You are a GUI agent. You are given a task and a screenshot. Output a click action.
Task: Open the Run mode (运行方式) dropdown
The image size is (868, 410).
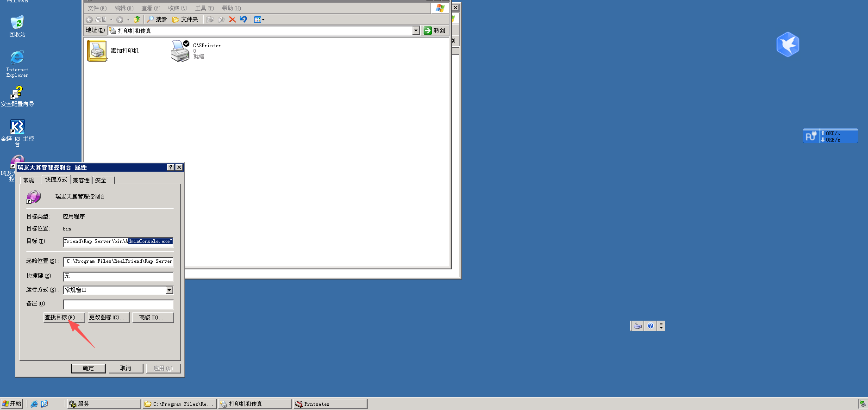169,290
